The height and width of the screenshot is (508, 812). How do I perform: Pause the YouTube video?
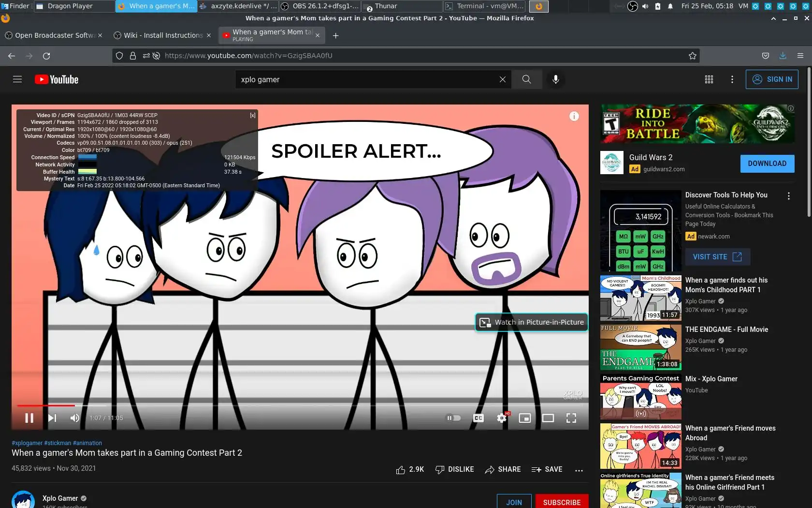[29, 418]
